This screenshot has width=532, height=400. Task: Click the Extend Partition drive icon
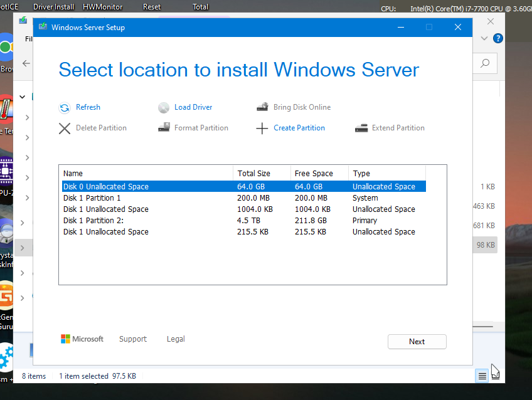coord(361,128)
